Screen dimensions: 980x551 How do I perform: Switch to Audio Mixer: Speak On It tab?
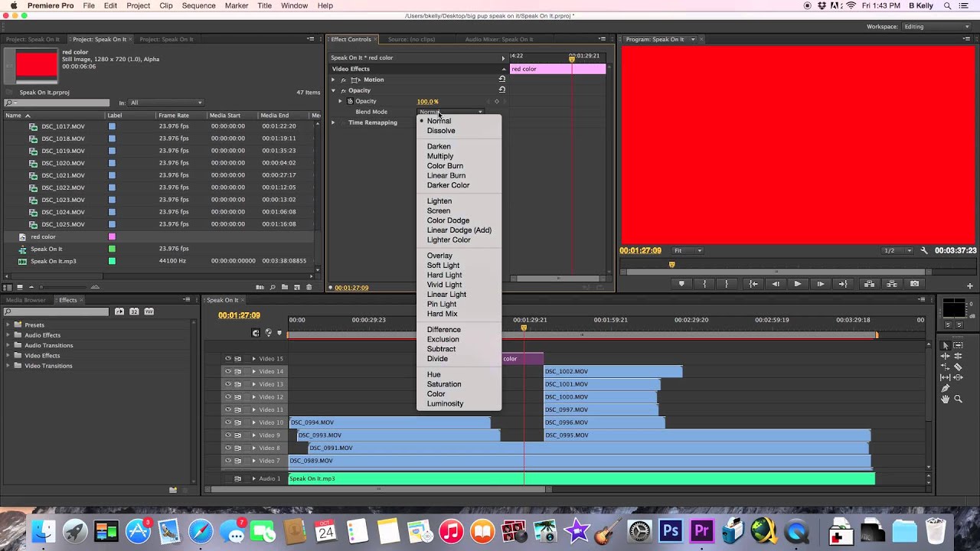coord(499,39)
